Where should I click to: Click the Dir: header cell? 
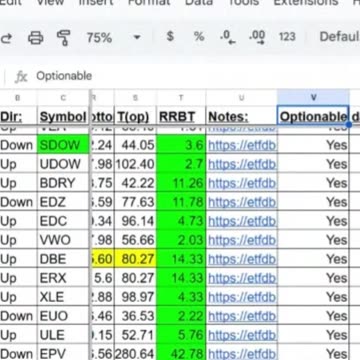19,116
